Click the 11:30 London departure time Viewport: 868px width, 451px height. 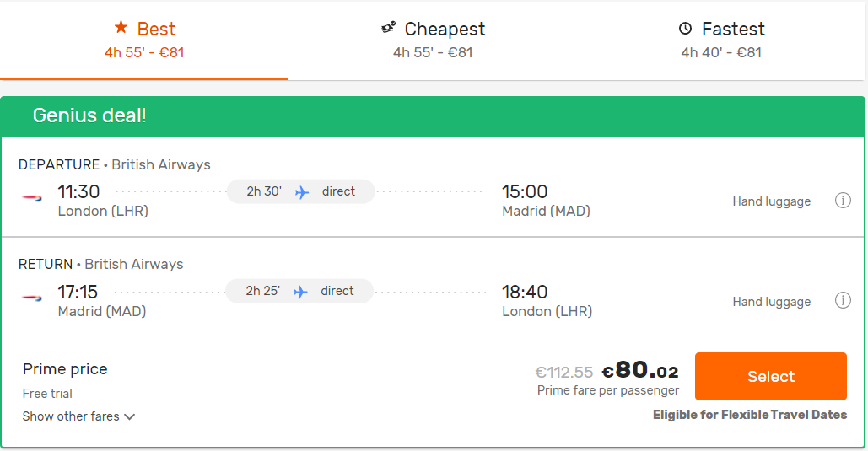pos(78,191)
